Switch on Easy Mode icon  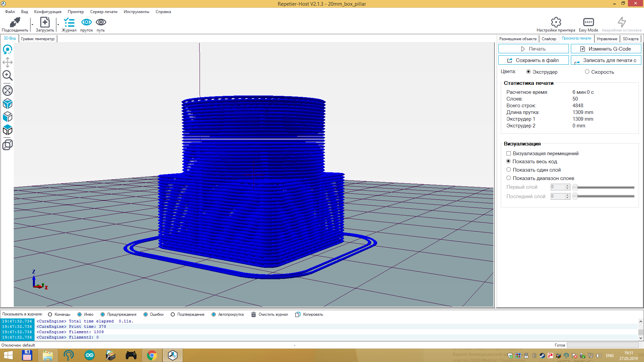588,22
